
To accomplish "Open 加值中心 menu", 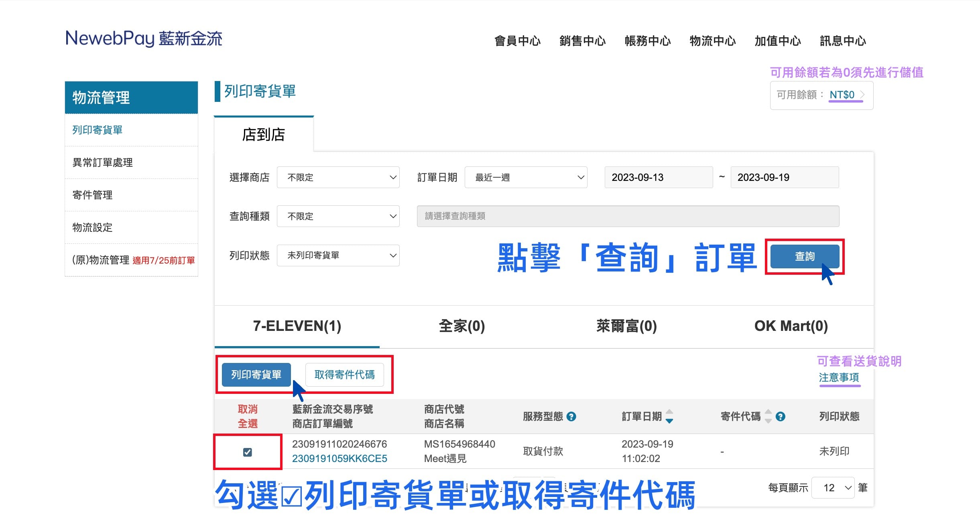I will 778,41.
